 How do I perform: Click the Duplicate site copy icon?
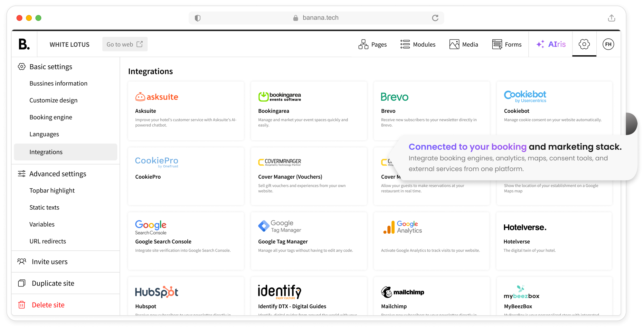tap(22, 283)
